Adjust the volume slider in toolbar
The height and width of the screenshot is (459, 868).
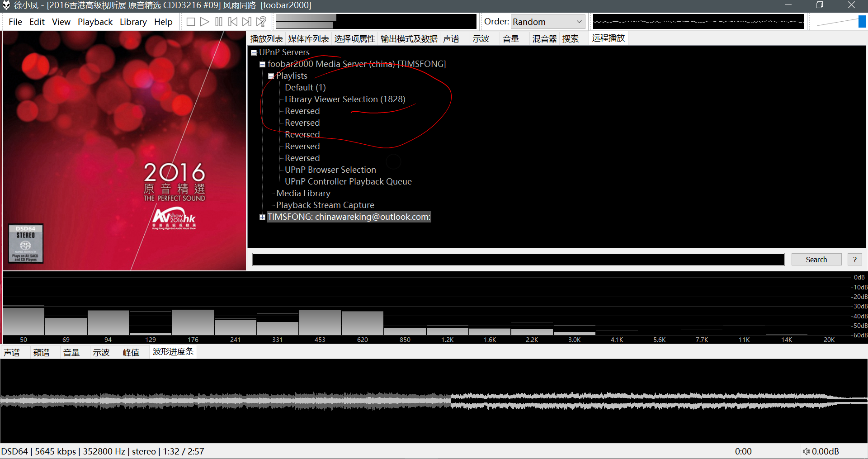pos(861,22)
